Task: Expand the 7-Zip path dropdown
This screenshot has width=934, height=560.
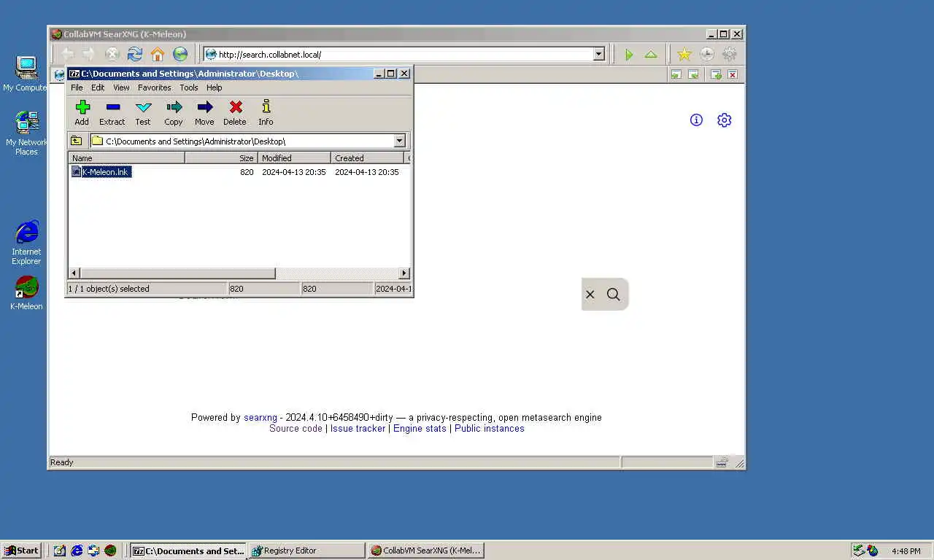Action: pos(399,141)
